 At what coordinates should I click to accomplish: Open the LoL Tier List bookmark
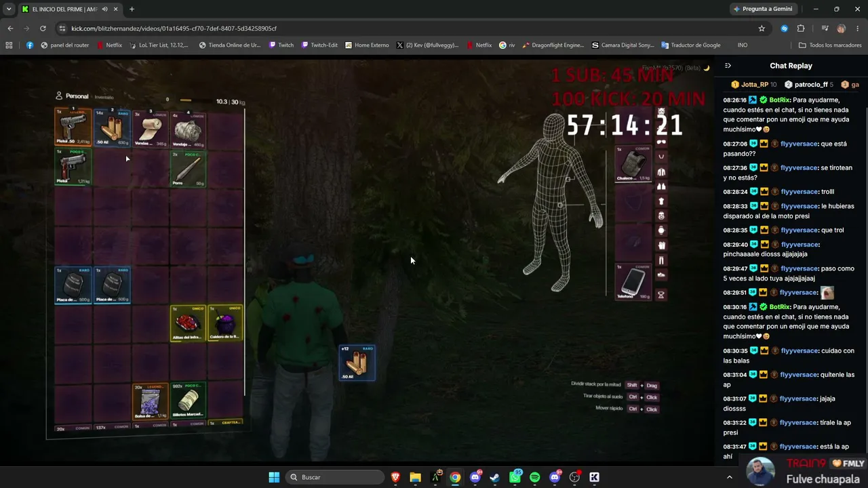tap(158, 45)
